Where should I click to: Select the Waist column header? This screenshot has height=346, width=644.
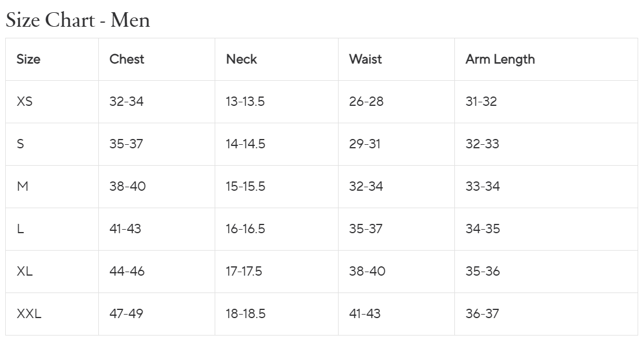tap(365, 59)
